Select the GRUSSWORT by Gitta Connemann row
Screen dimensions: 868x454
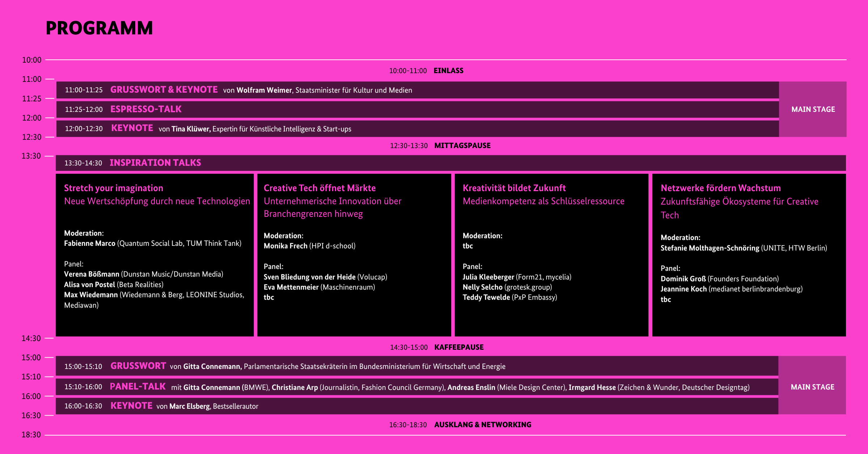click(x=138, y=366)
